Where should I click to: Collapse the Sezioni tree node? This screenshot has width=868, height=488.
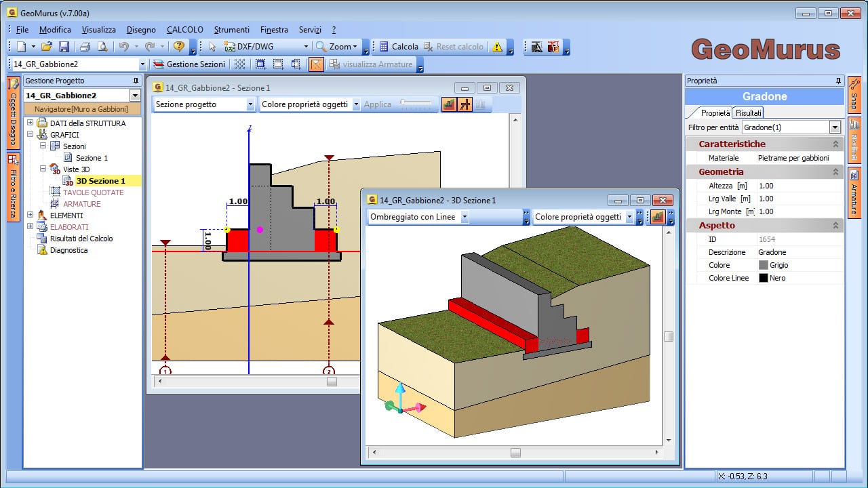click(43, 146)
